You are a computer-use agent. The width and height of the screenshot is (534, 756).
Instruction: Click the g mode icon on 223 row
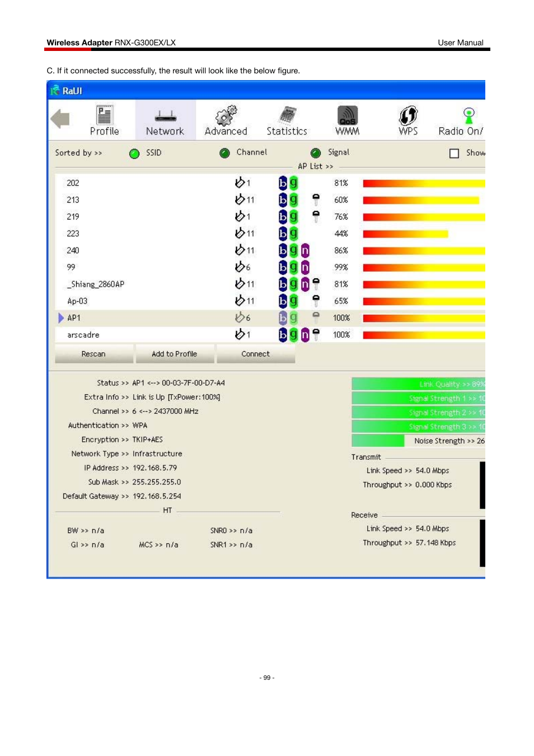[294, 233]
